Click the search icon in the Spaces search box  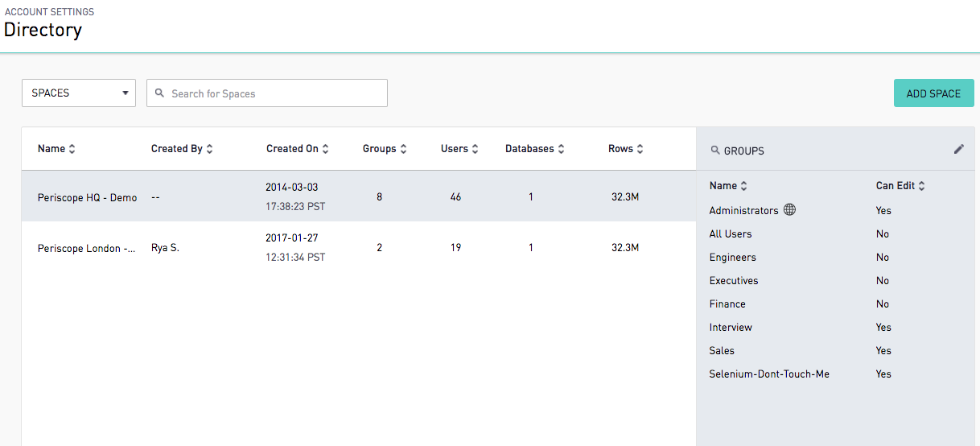click(160, 93)
